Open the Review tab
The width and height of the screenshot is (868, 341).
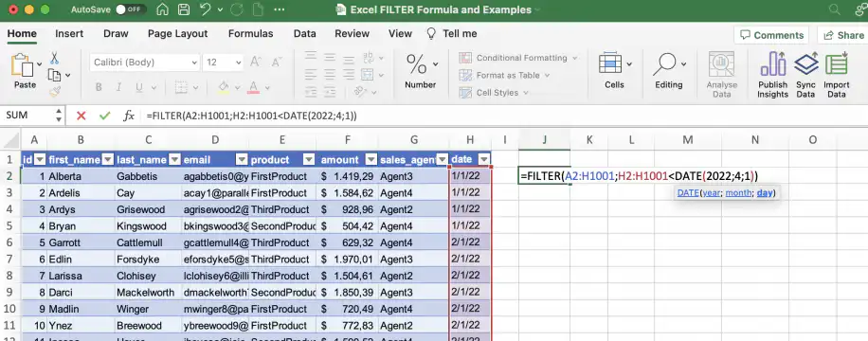(x=353, y=34)
